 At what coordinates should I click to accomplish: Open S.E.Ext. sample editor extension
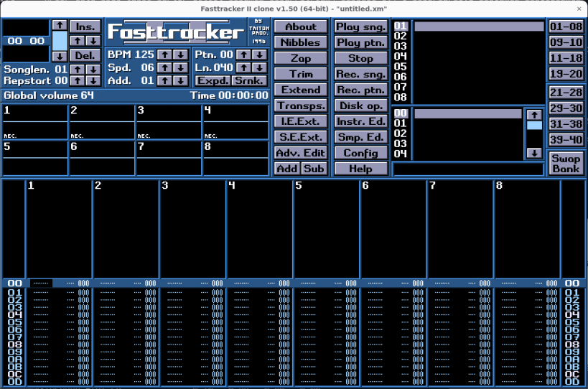301,137
